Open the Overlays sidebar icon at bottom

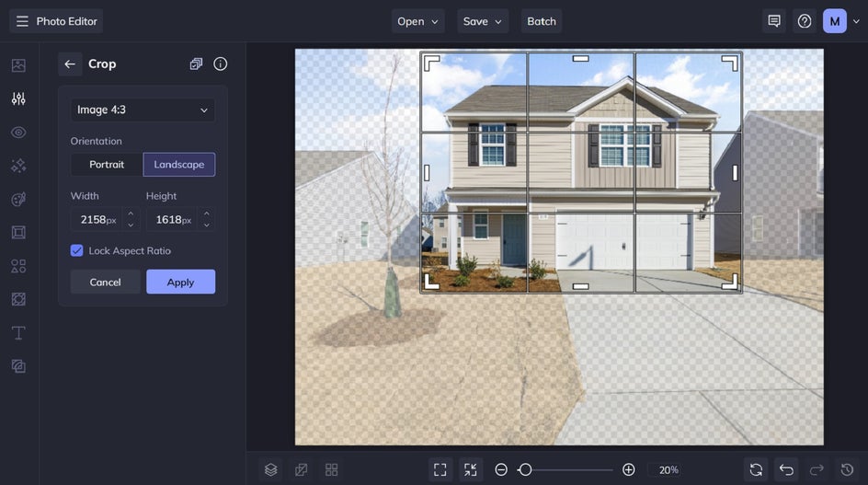(x=18, y=366)
